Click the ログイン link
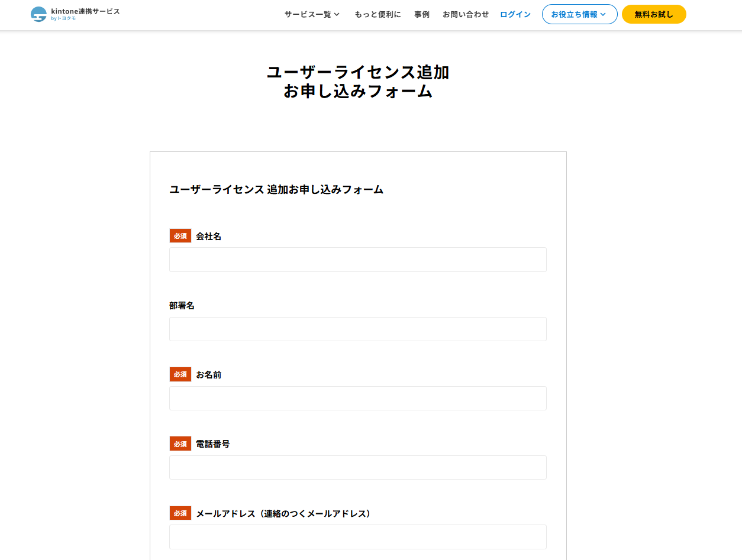Image resolution: width=742 pixels, height=560 pixels. (515, 14)
